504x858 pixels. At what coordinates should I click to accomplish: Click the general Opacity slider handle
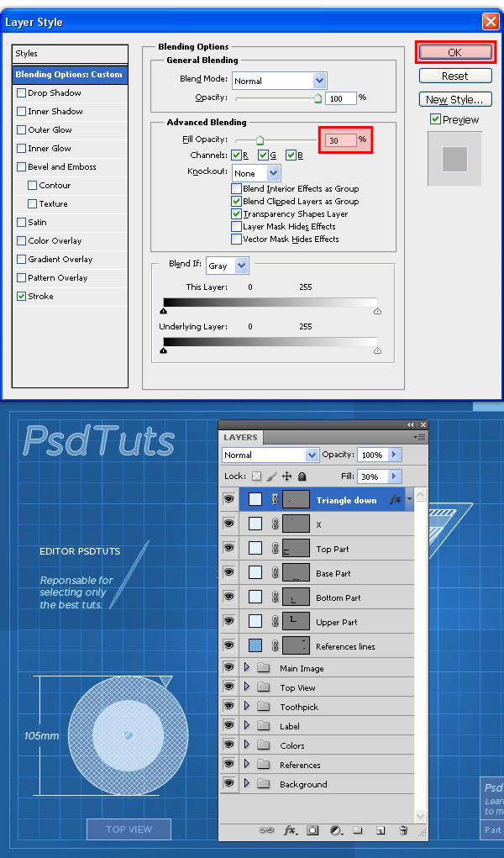(x=318, y=98)
